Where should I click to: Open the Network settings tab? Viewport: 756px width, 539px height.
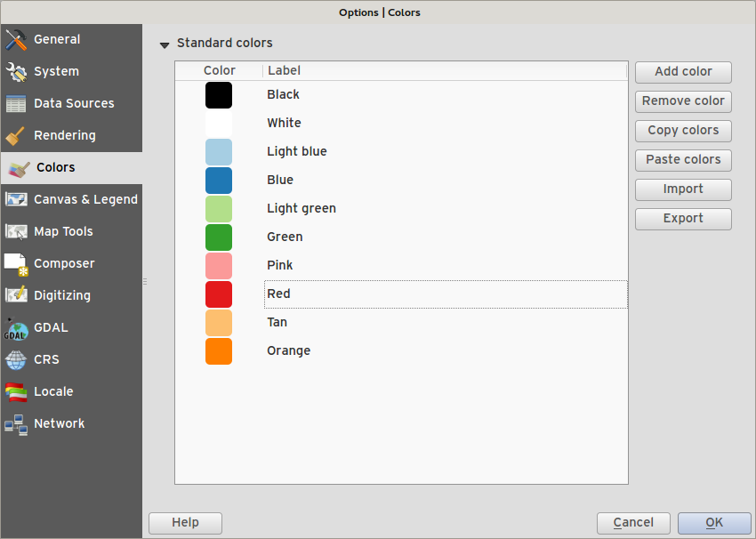click(59, 424)
